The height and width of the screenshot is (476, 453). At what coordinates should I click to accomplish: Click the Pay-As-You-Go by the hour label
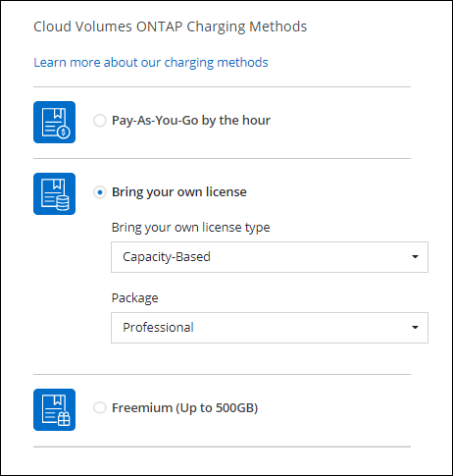(191, 121)
